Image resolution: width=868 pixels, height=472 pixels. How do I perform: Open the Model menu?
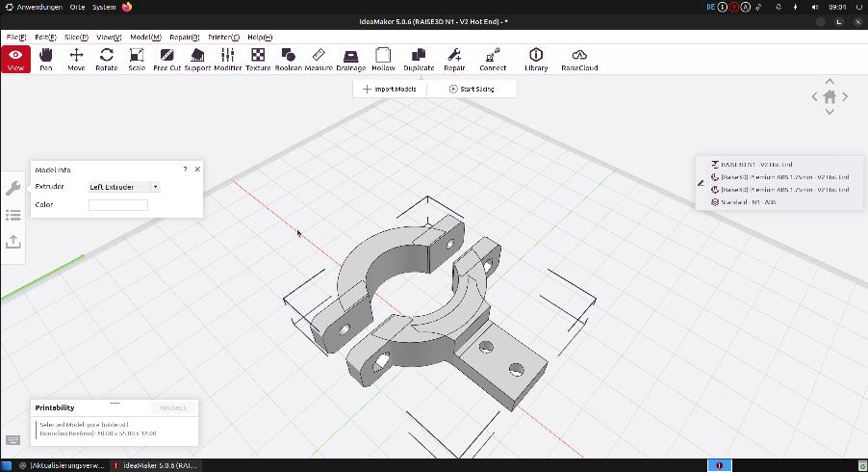tap(145, 38)
